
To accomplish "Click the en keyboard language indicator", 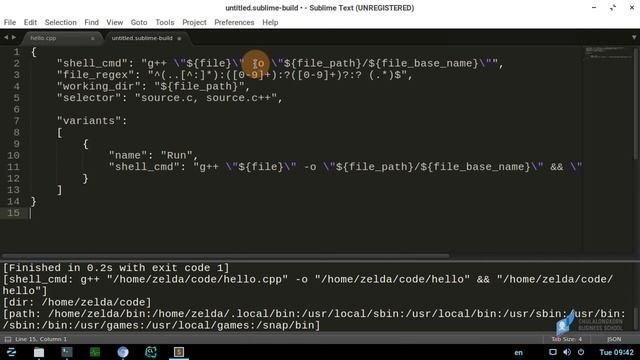I will [x=518, y=353].
